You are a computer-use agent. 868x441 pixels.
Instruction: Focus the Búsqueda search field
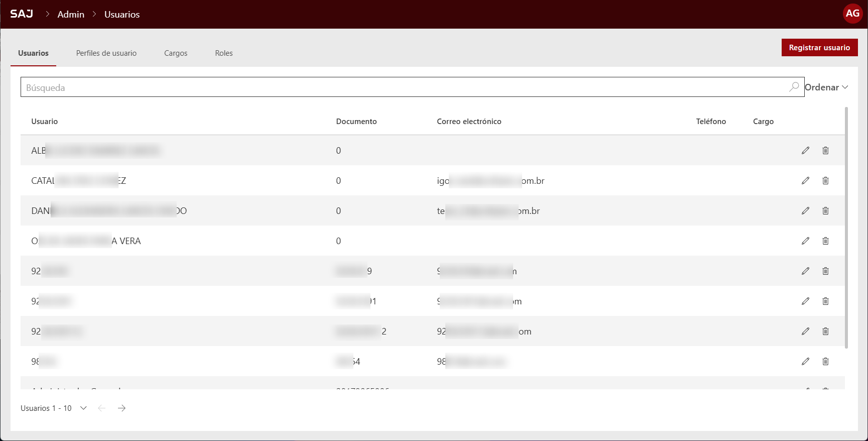[x=402, y=87]
